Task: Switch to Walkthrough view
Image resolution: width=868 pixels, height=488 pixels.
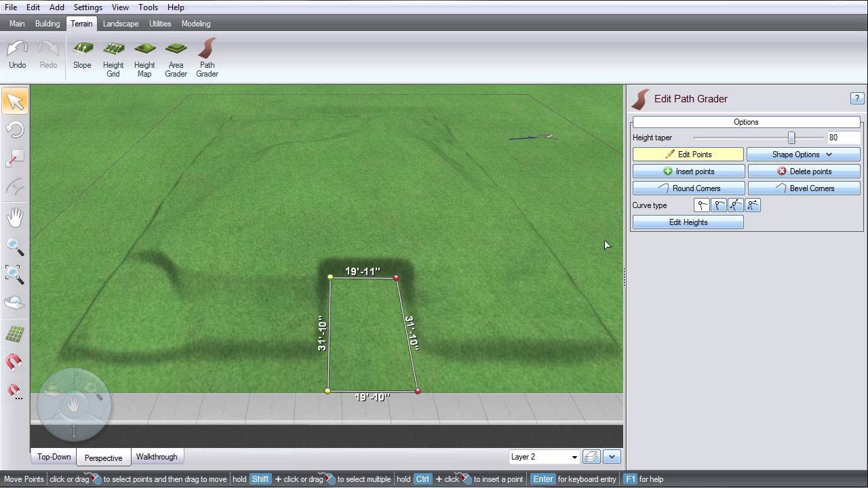Action: click(157, 457)
